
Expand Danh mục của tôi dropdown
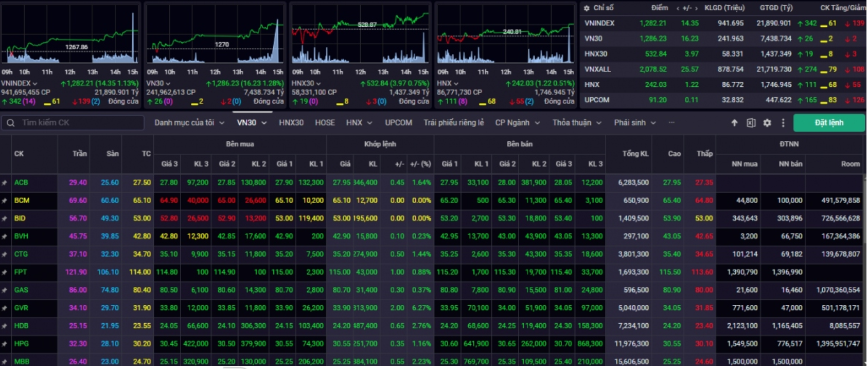[x=222, y=123]
